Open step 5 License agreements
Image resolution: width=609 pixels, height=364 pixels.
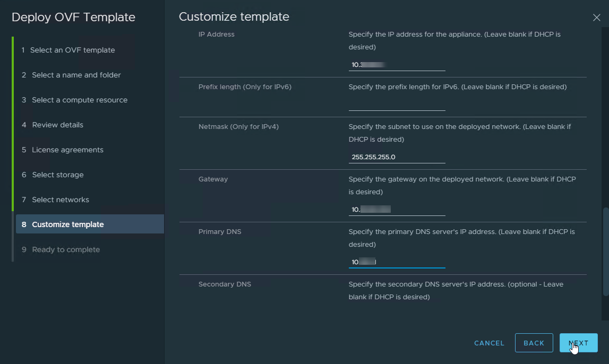[67, 150]
